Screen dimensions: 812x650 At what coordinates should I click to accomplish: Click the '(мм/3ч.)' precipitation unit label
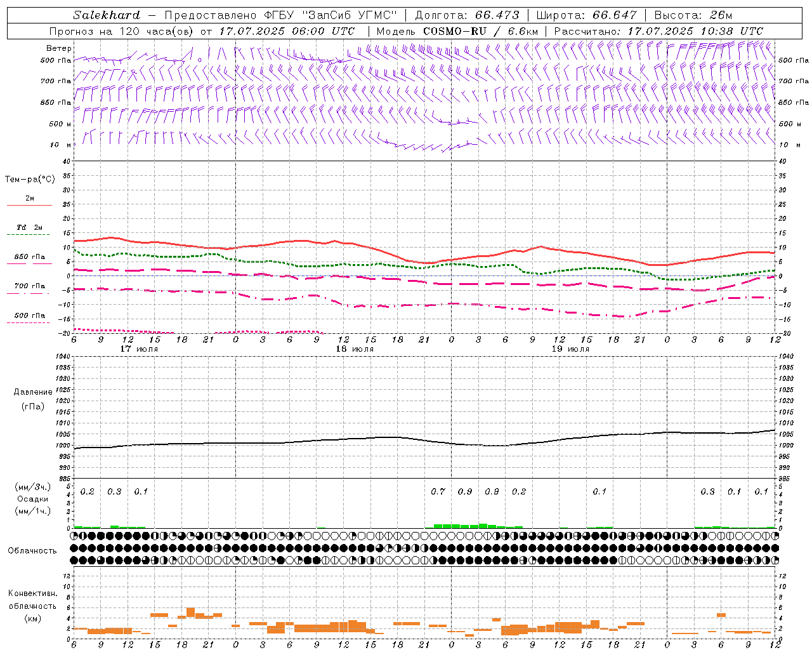pyautogui.click(x=33, y=487)
